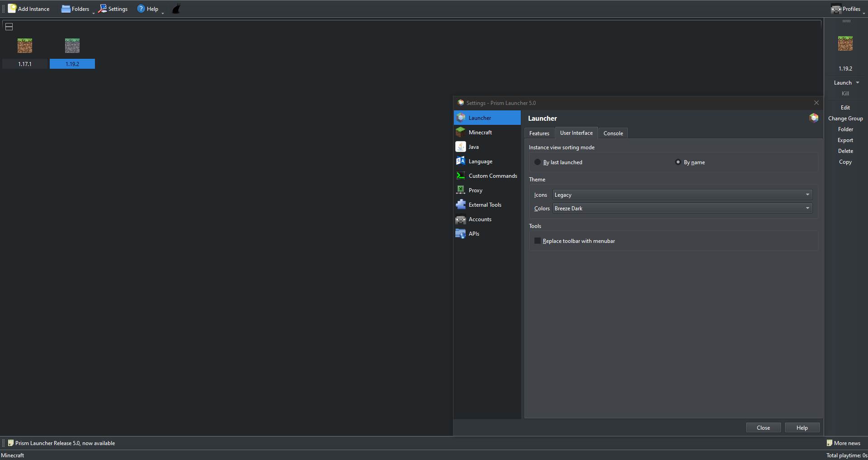
Task: Click the More news button
Action: tap(844, 443)
